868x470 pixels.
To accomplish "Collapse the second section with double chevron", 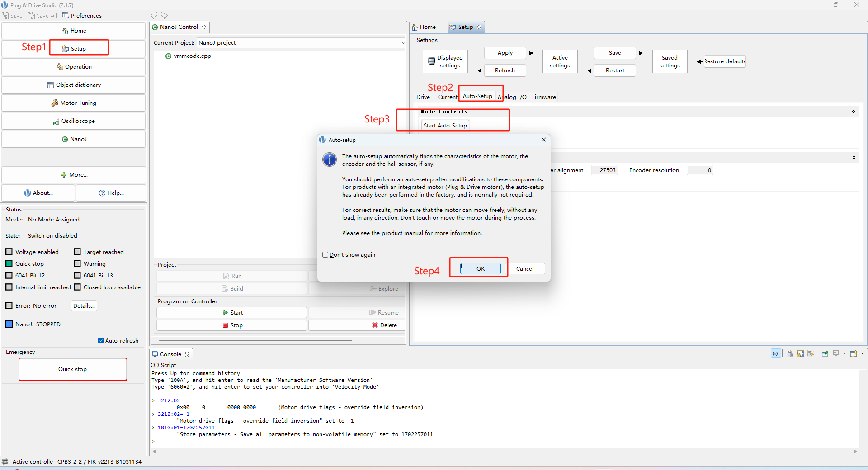I will pos(854,158).
